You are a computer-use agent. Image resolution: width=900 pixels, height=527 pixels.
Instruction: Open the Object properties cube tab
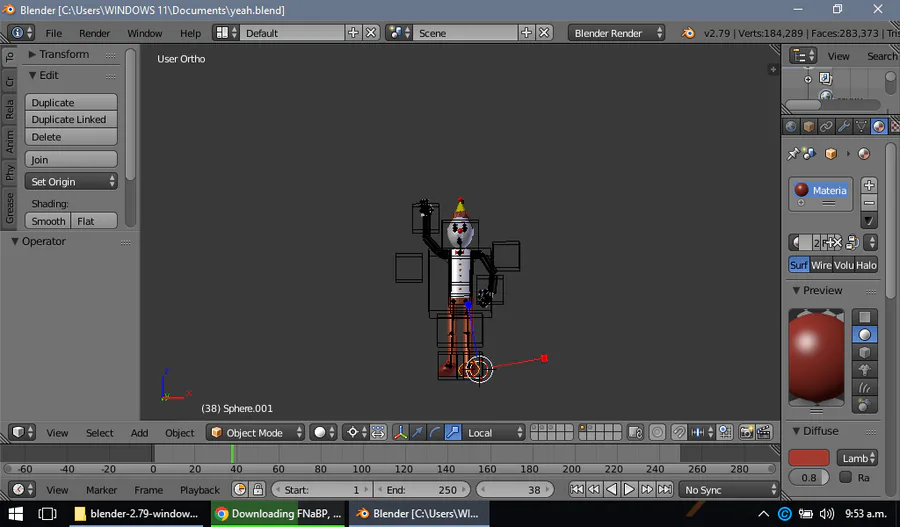(809, 126)
